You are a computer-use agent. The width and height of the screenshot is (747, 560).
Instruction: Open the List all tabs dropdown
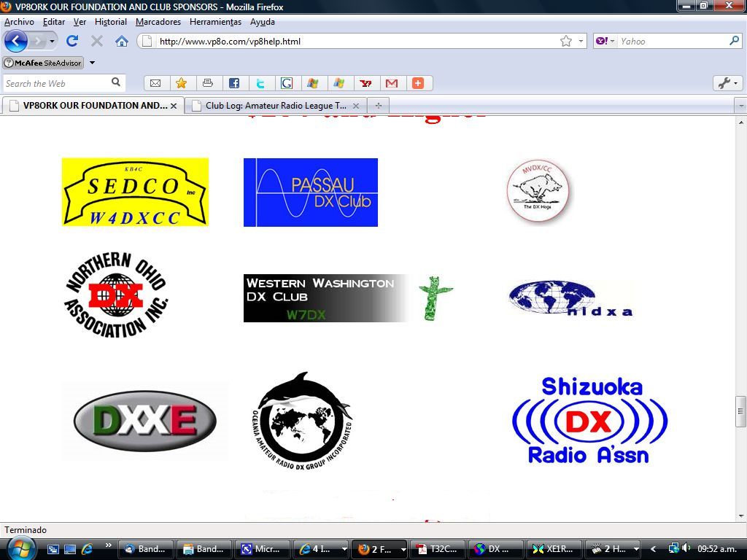741,106
